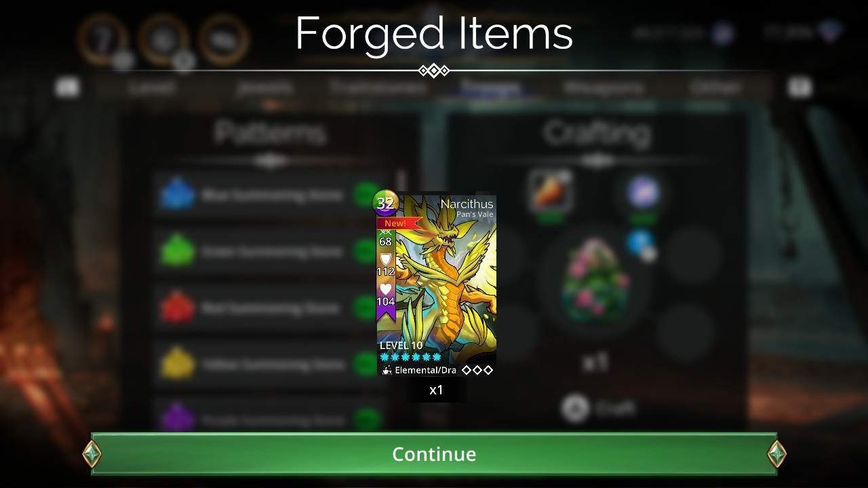The height and width of the screenshot is (488, 868).
Task: Open the blurred Weapons tab
Action: point(603,87)
